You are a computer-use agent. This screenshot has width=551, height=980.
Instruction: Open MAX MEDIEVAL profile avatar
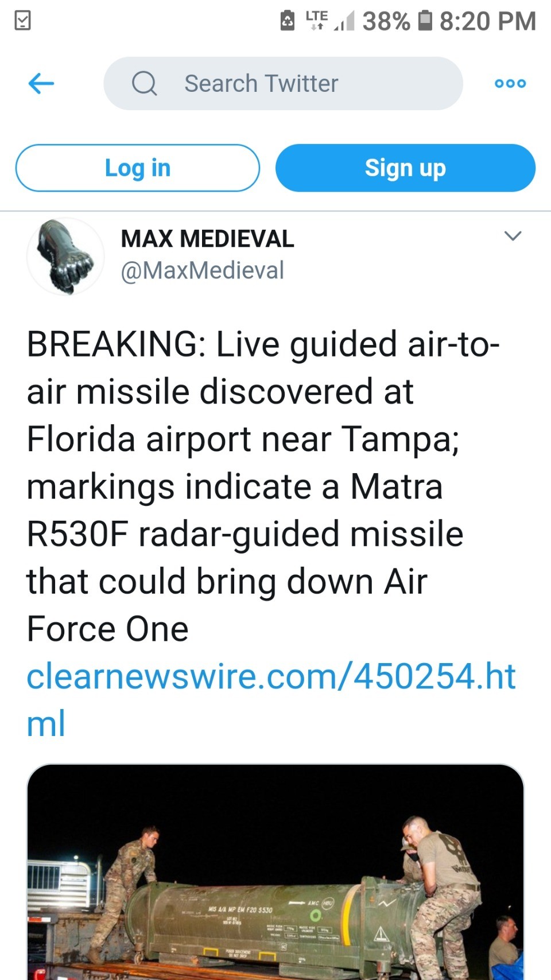click(65, 256)
